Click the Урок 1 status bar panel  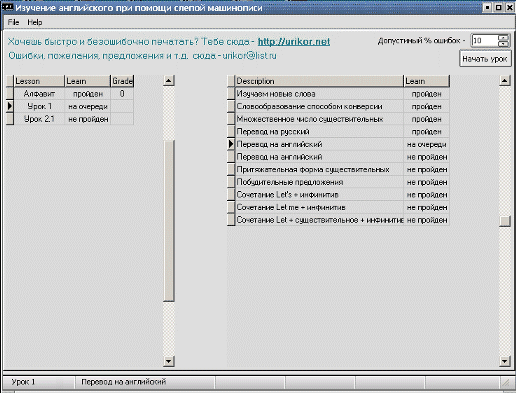pyautogui.click(x=38, y=382)
